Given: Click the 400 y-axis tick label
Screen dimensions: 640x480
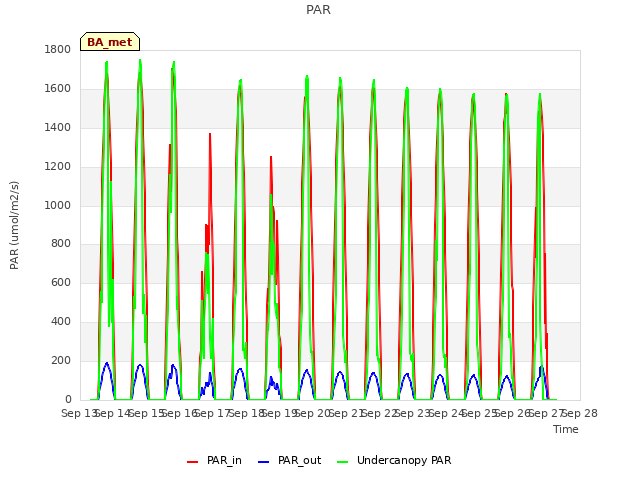Looking at the screenshot, I should (61, 322).
